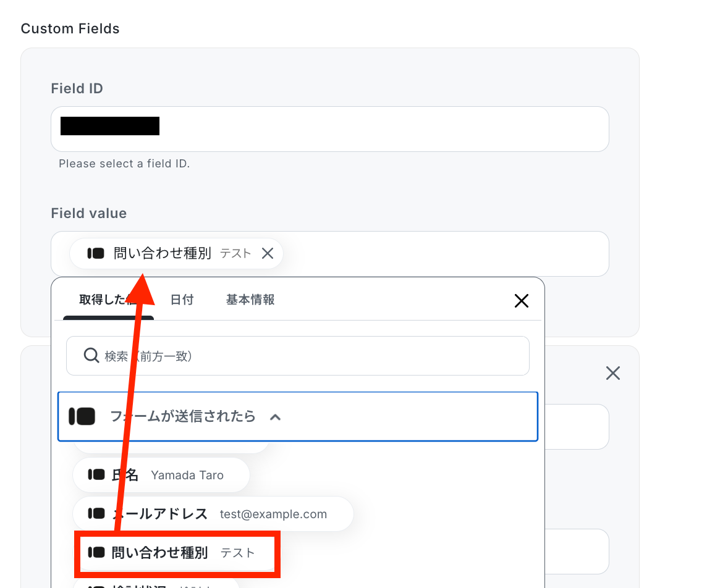Toggle the フォームが送信されたら group header
This screenshot has height=588, width=707.
tap(298, 416)
